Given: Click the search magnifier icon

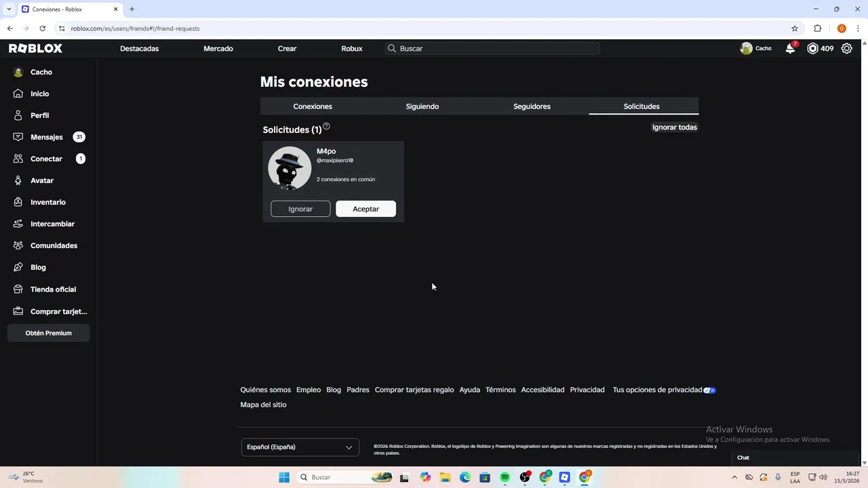Looking at the screenshot, I should 392,48.
